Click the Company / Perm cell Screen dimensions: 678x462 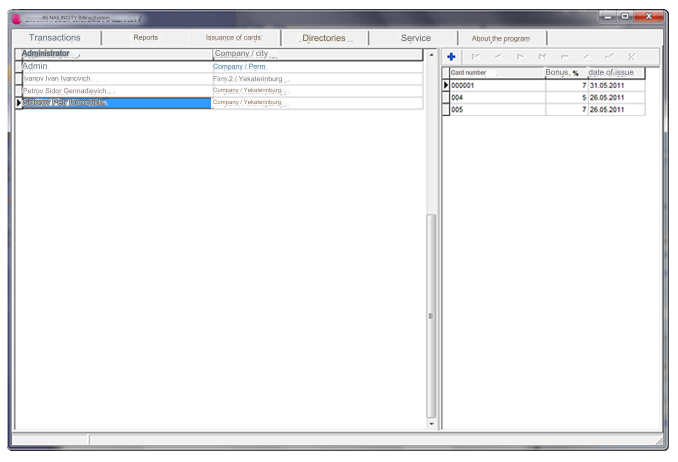tap(317, 66)
